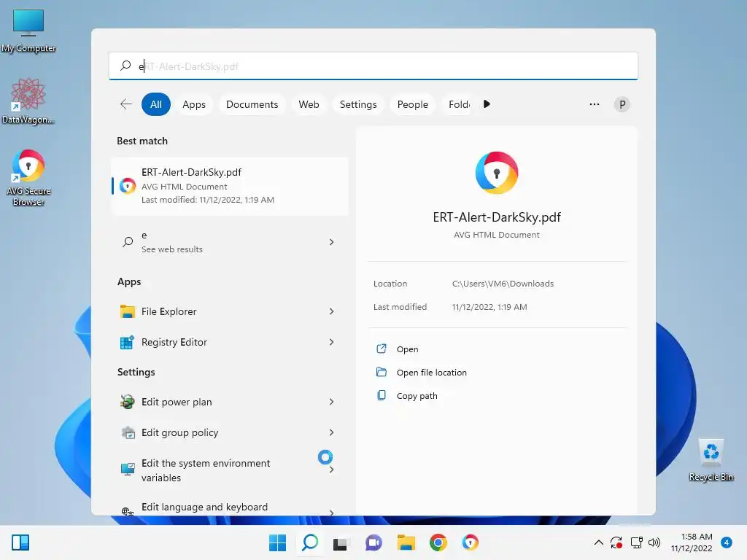This screenshot has height=560, width=747.
Task: Click the C:\Users\VM6\Downloads location text
Action: 503,284
